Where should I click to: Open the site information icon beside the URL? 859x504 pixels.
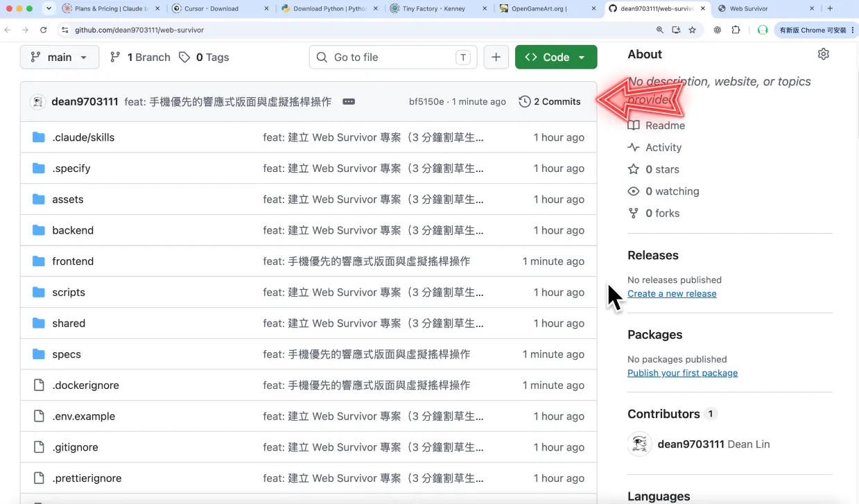click(x=65, y=31)
